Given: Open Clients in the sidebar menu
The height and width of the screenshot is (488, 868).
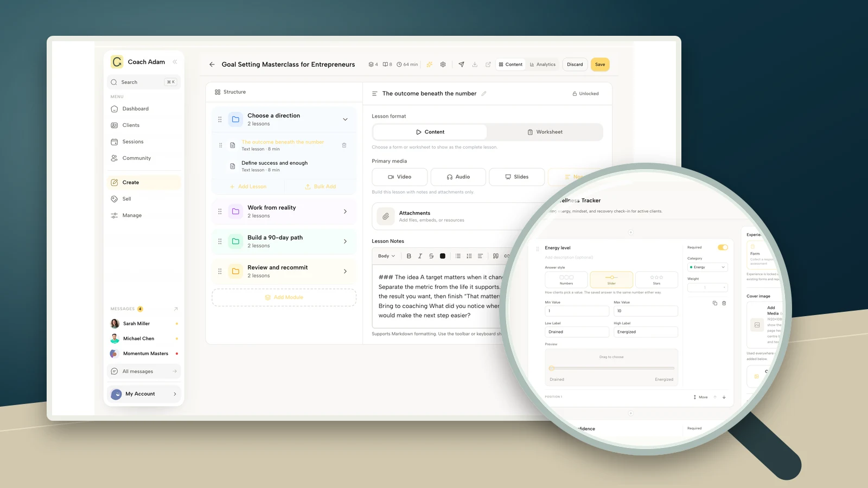Looking at the screenshot, I should (144, 125).
